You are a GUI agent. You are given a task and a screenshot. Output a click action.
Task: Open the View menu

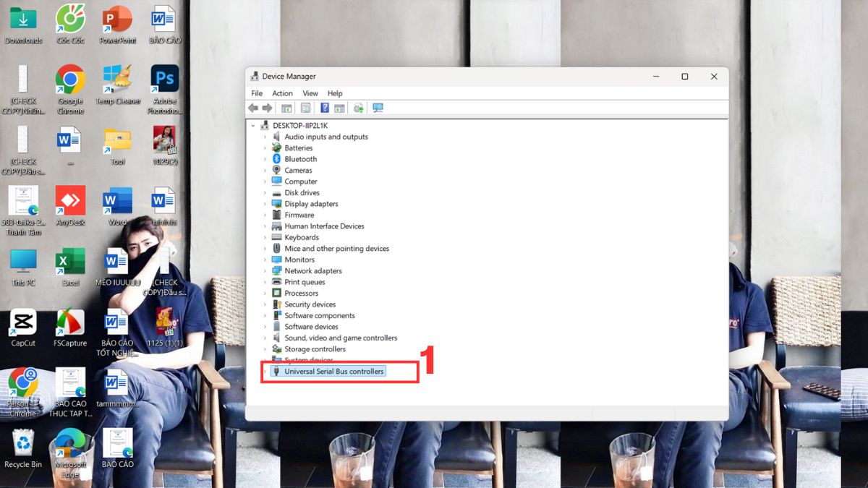pos(310,93)
